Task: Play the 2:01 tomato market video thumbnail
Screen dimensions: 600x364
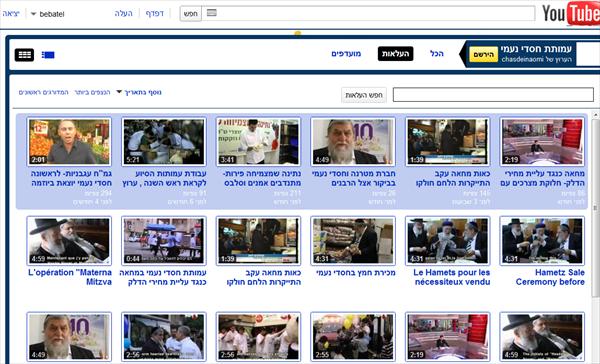Action: 69,142
